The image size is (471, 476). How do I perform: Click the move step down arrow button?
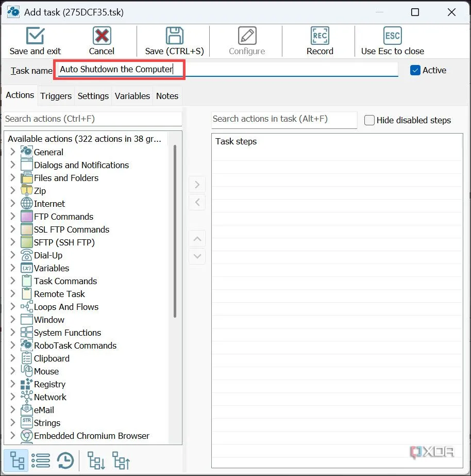tap(197, 256)
